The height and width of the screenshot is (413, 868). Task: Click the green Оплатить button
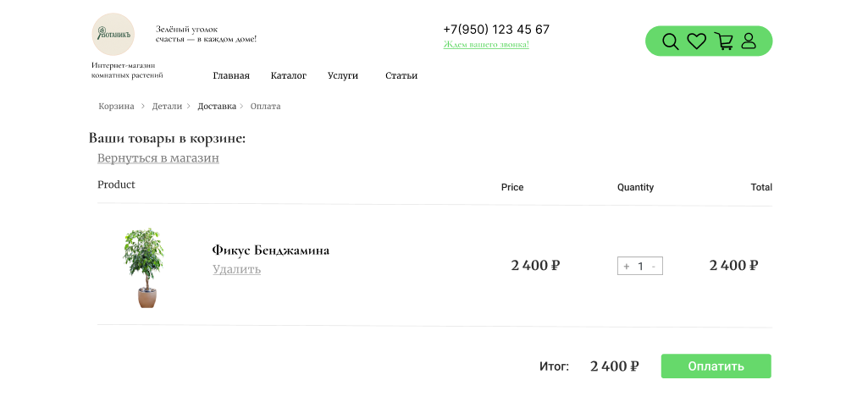[716, 366]
